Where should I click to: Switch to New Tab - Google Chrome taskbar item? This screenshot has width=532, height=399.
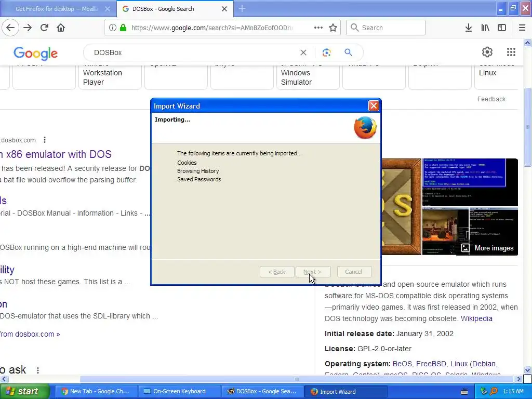click(96, 391)
